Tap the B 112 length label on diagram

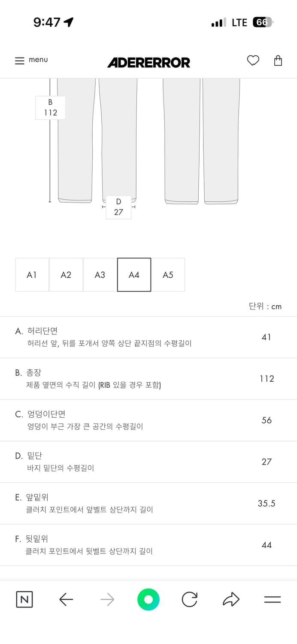pos(50,107)
